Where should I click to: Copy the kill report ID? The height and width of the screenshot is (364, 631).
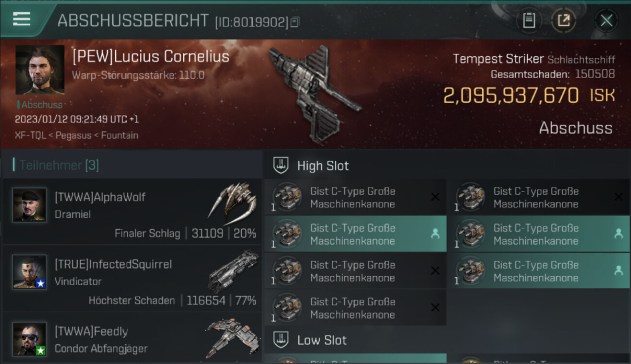[x=296, y=22]
